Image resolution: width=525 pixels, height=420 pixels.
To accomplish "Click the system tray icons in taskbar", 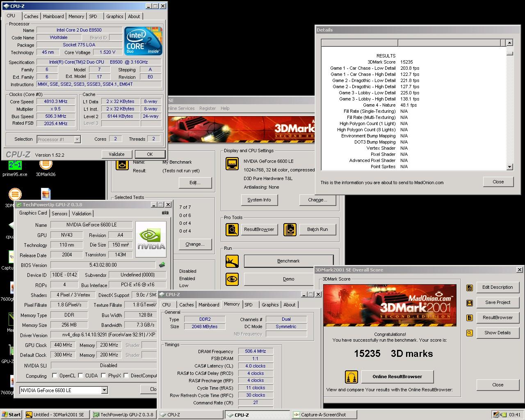I will [x=499, y=415].
